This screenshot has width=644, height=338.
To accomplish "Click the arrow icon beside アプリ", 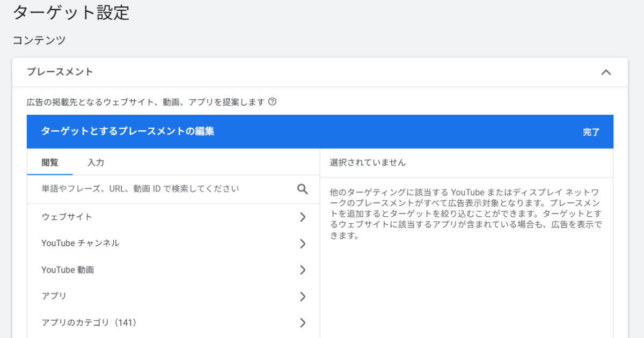I will tap(303, 296).
